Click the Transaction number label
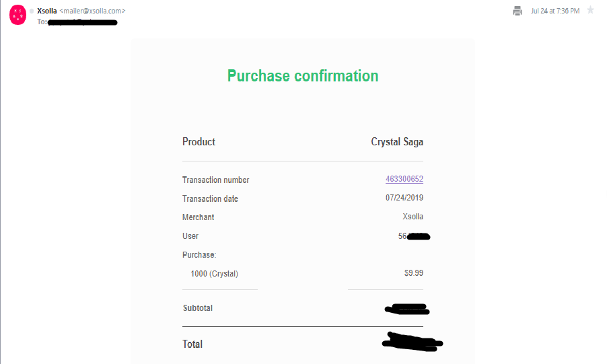Viewport: 607px width, 364px height. (x=215, y=180)
